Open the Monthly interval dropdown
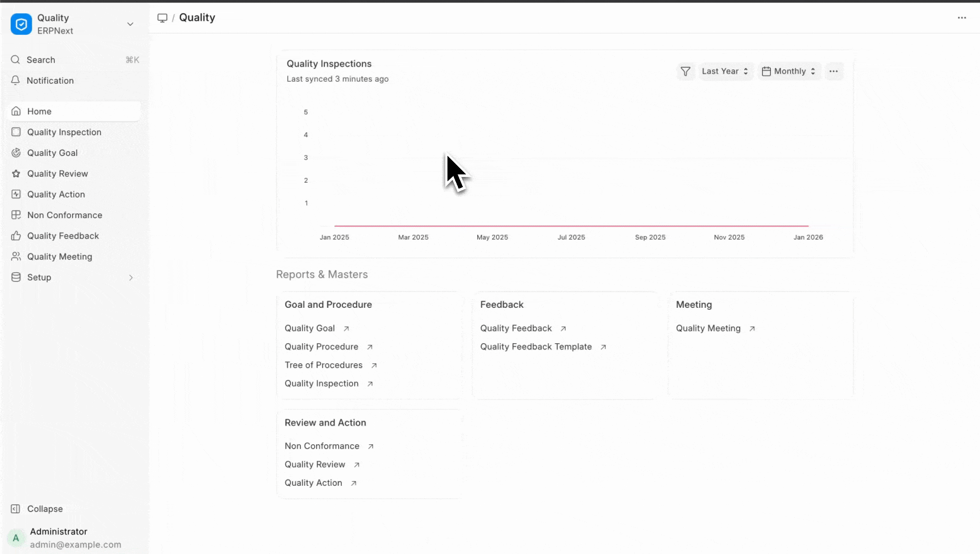The width and height of the screenshot is (980, 554). [789, 71]
